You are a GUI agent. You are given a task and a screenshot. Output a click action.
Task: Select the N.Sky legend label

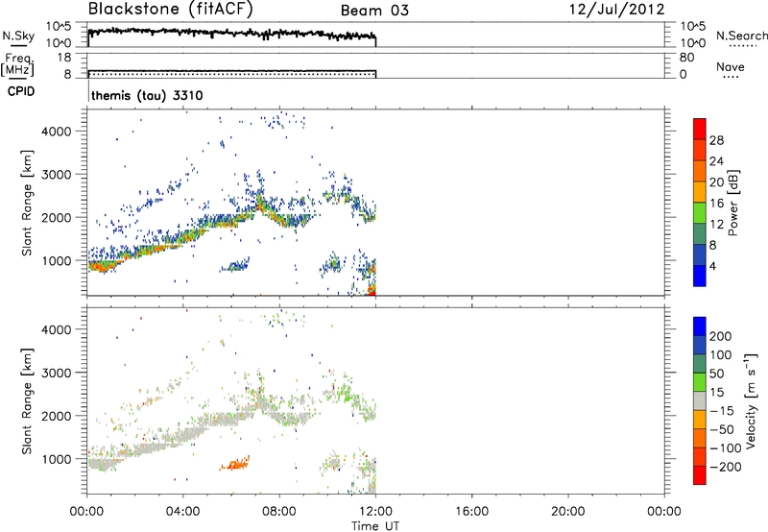18,36
